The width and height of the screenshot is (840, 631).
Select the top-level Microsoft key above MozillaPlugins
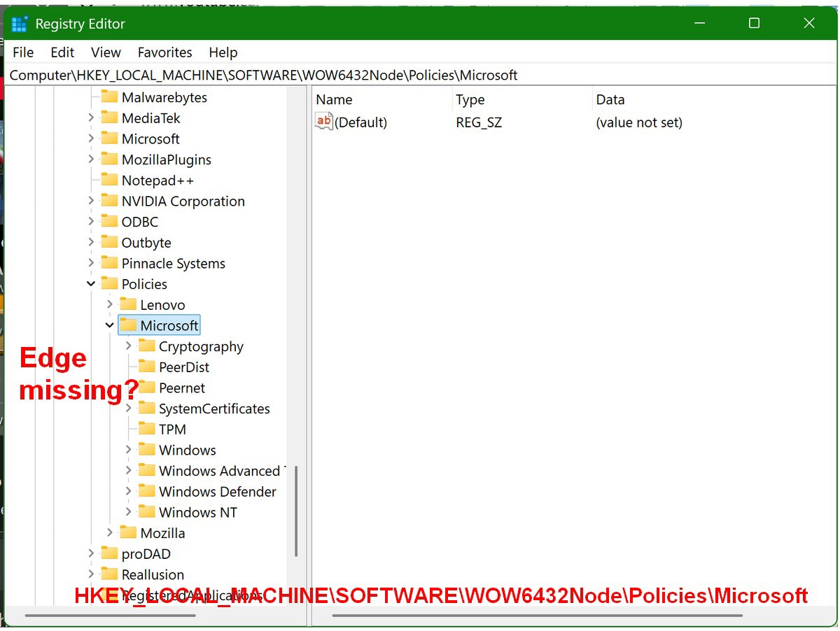click(150, 139)
